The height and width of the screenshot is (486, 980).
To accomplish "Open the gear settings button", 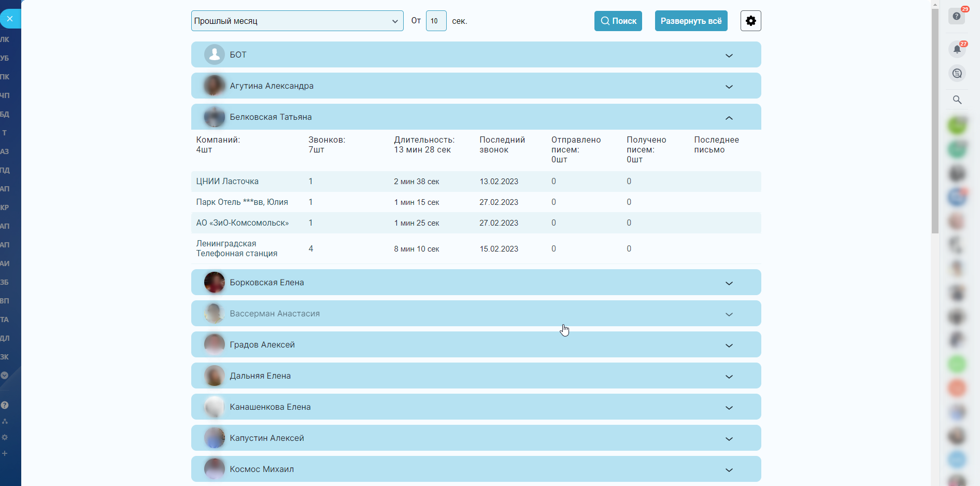I will coord(750,21).
